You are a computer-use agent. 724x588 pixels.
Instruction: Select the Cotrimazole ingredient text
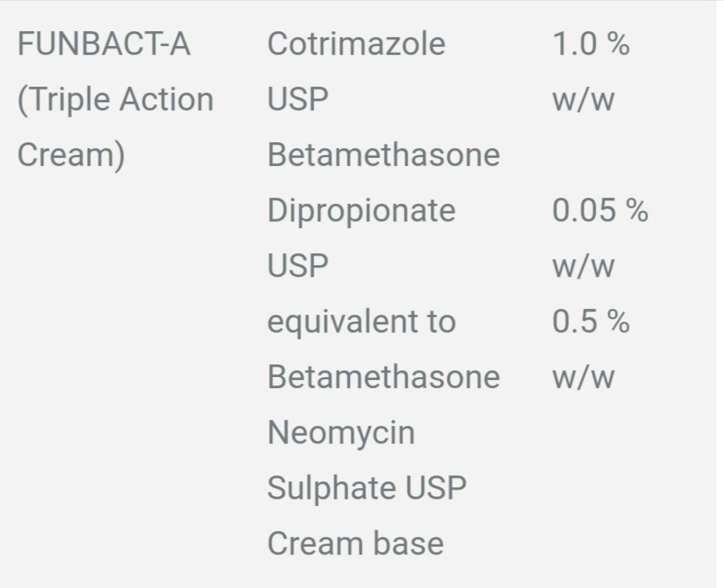point(357,44)
